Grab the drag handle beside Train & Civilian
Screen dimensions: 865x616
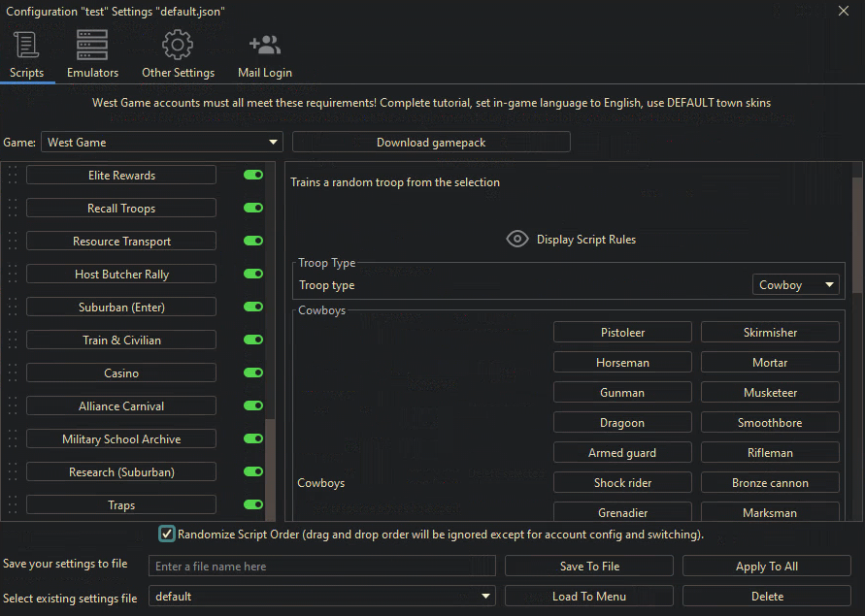click(13, 340)
